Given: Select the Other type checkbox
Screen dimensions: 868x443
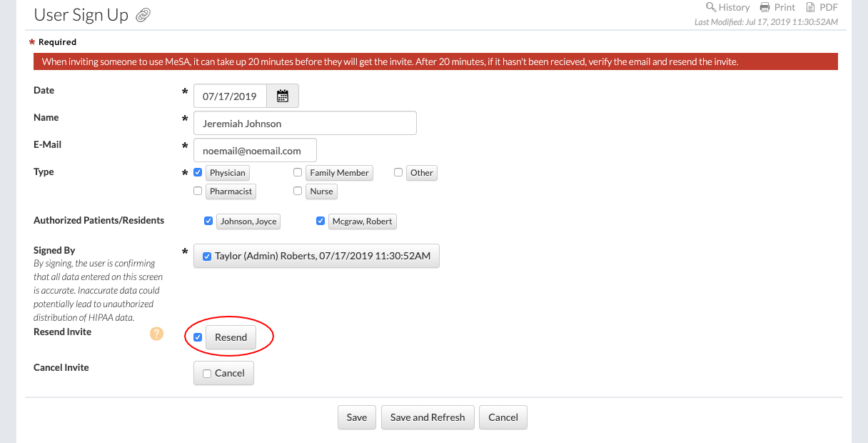Looking at the screenshot, I should (398, 172).
